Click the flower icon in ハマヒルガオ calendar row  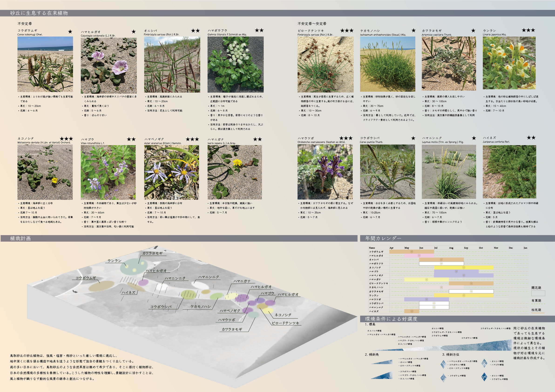pos(419,255)
